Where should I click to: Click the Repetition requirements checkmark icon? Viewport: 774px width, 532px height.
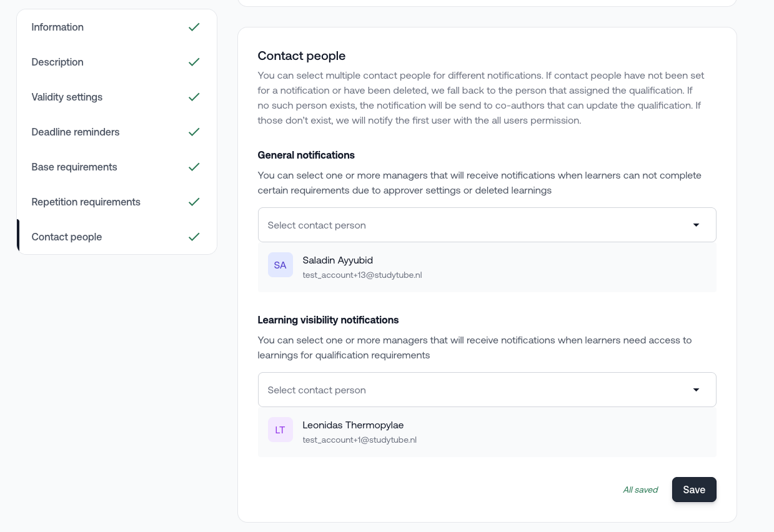coord(194,202)
